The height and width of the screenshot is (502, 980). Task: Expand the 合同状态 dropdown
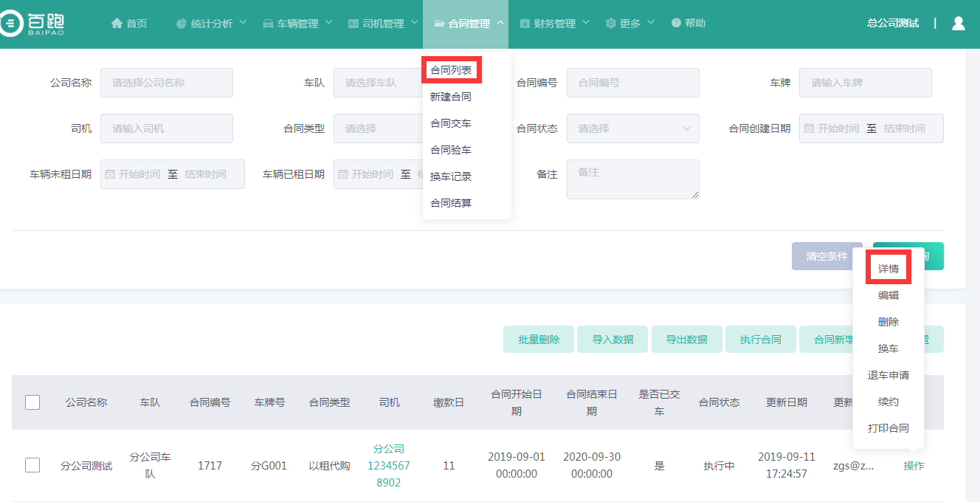coord(632,128)
